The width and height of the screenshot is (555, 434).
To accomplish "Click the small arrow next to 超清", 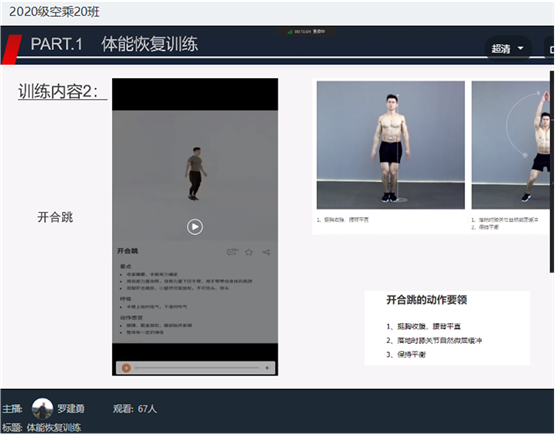I will coord(520,48).
